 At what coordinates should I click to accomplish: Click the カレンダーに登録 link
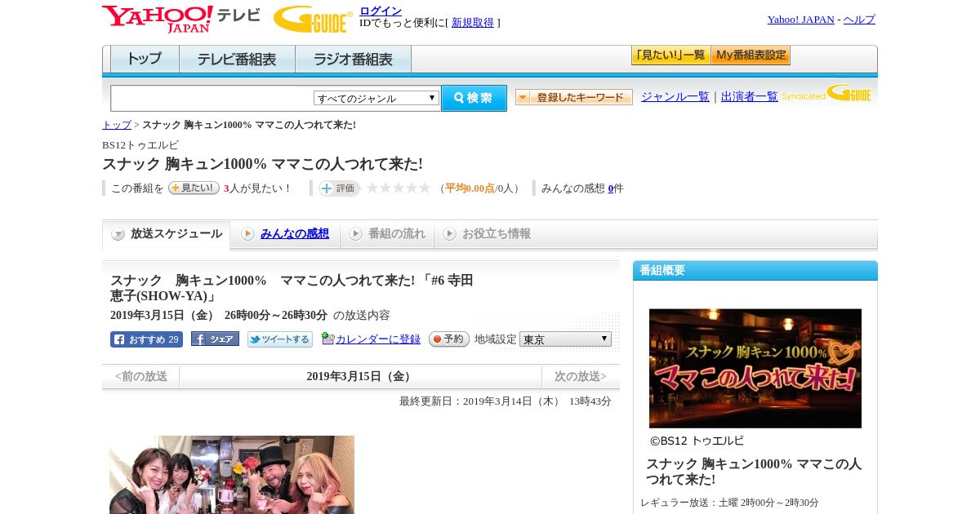tap(378, 339)
